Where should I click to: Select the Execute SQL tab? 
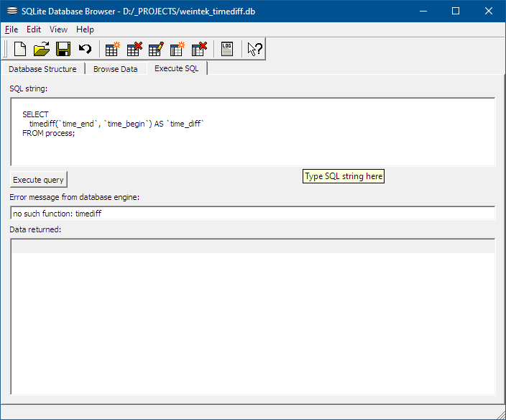177,68
